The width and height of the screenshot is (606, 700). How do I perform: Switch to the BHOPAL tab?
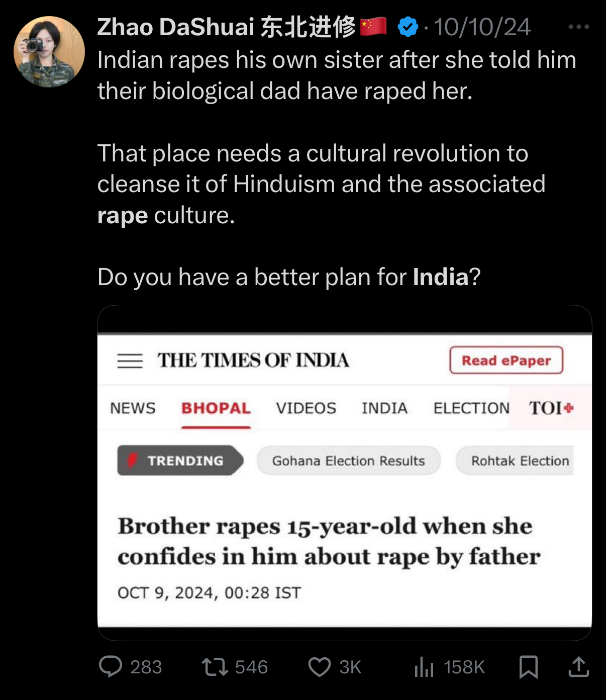click(216, 408)
